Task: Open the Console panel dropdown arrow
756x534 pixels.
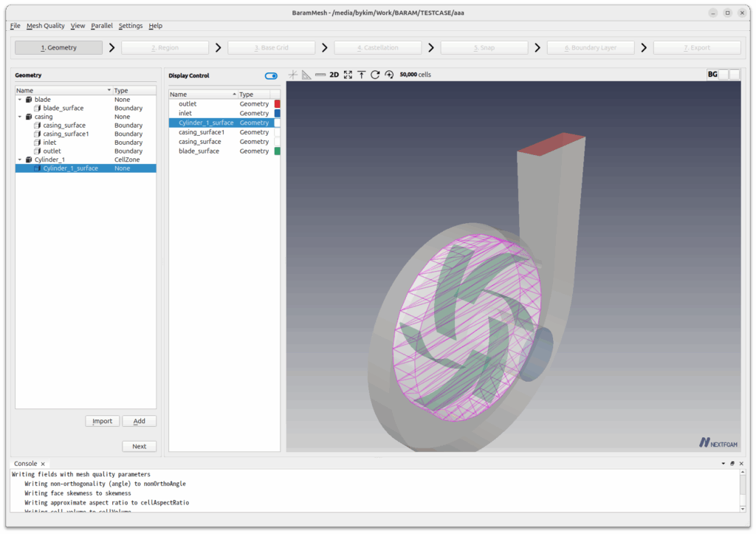Action: pos(724,464)
